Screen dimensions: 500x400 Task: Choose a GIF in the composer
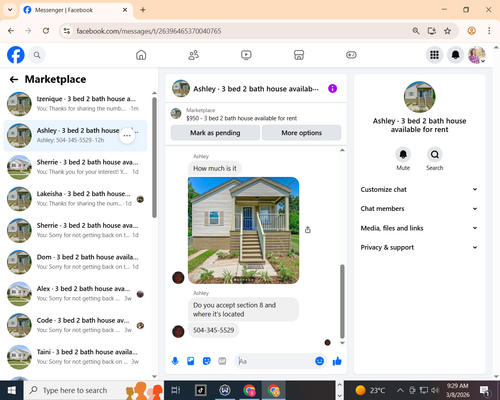tap(222, 361)
